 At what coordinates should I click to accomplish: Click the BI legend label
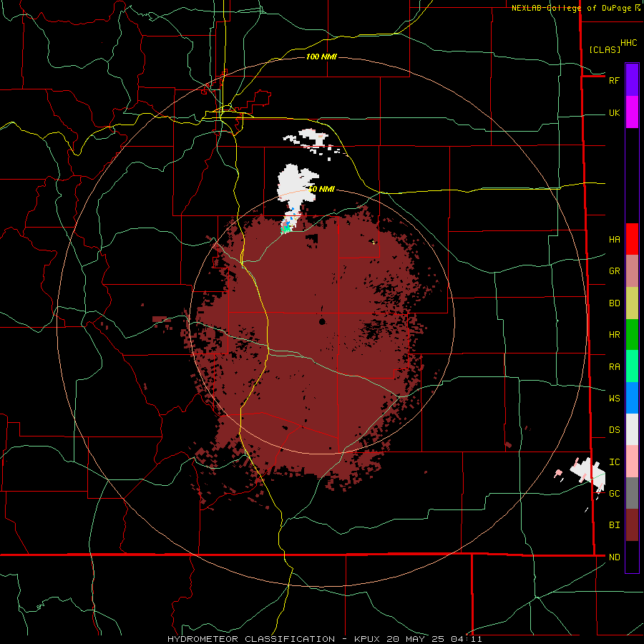click(614, 525)
